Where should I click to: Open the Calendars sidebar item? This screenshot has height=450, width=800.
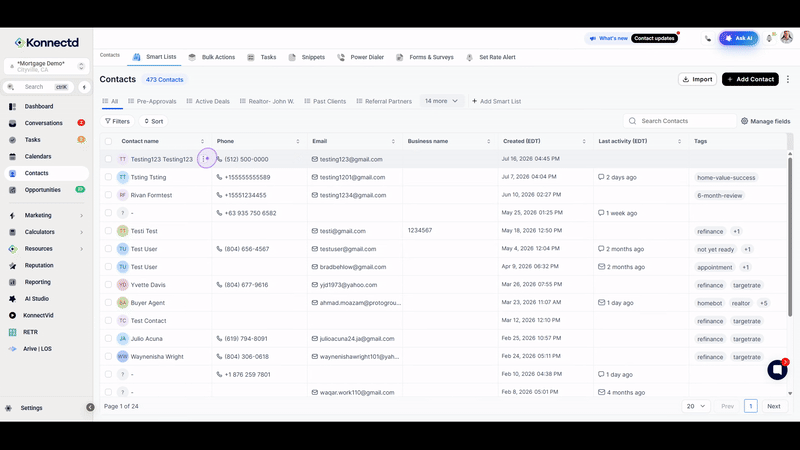[x=38, y=157]
